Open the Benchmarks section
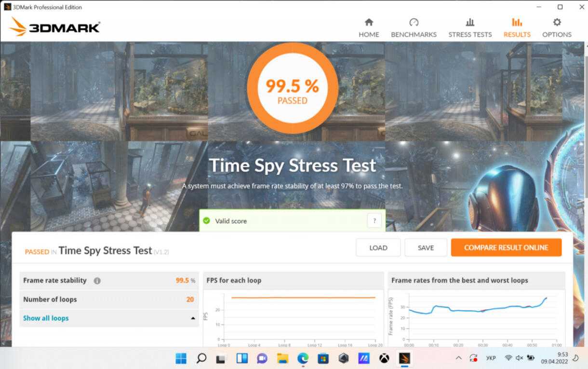 point(414,28)
